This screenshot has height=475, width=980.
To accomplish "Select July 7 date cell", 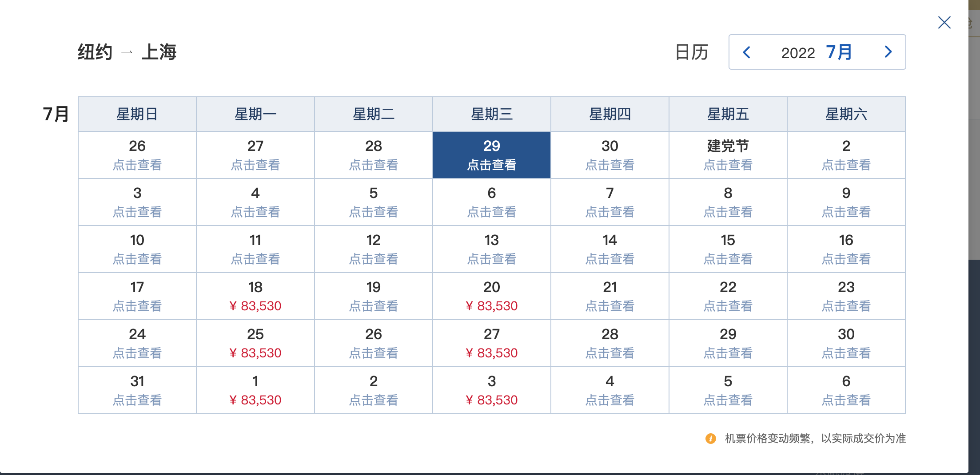I will [x=610, y=202].
